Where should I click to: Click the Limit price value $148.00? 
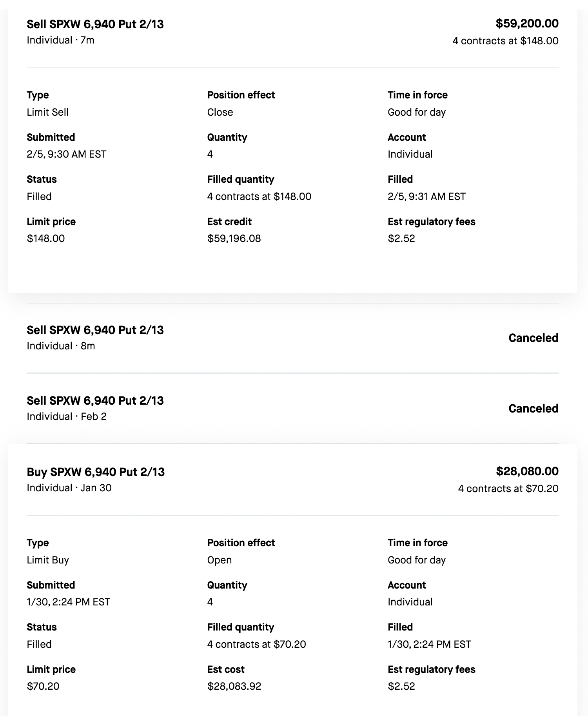click(45, 238)
